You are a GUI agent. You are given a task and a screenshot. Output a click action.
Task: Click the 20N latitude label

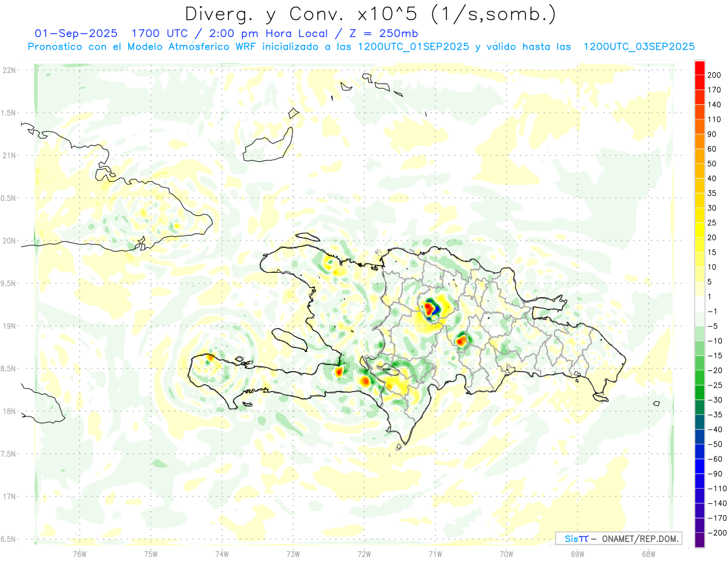pos(10,241)
